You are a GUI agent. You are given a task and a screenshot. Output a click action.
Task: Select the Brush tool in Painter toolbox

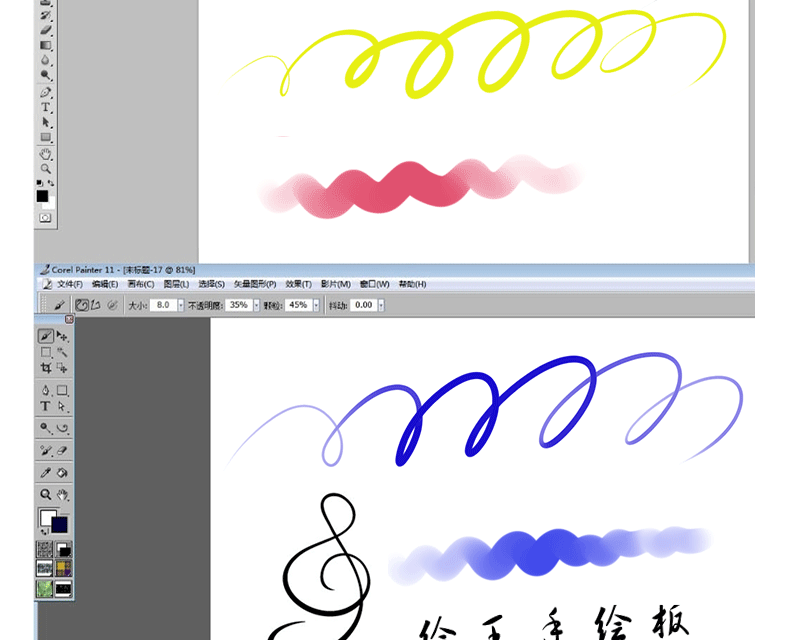45,336
